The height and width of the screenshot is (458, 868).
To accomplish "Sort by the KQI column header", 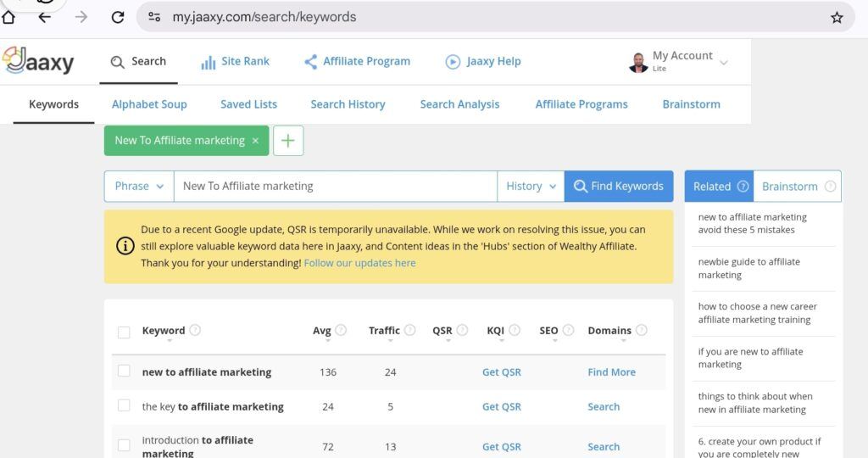I will point(495,331).
